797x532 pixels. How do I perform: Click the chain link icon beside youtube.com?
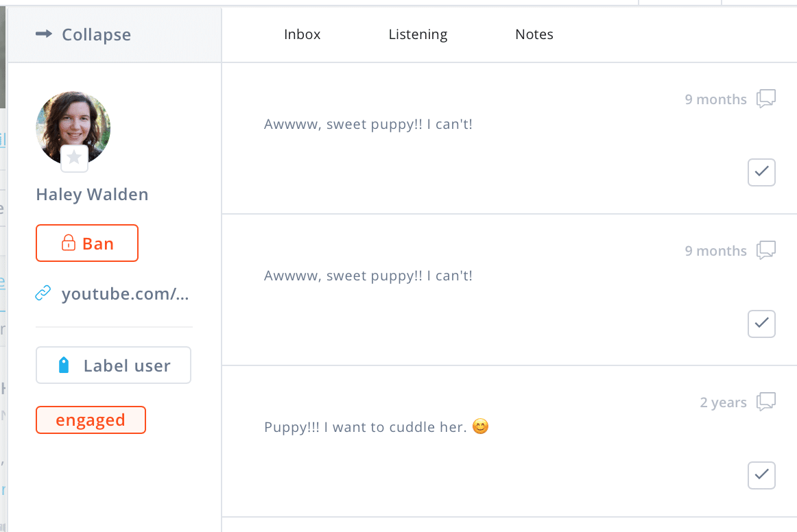coord(43,294)
